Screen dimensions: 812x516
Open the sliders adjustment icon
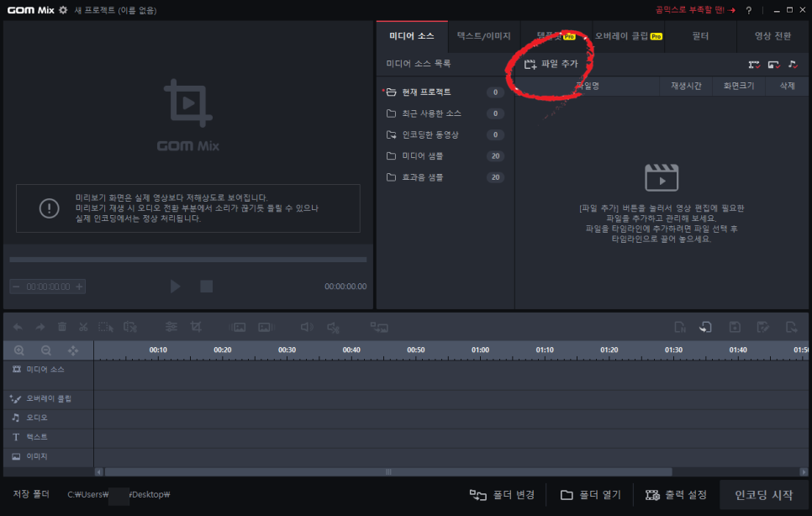[171, 327]
